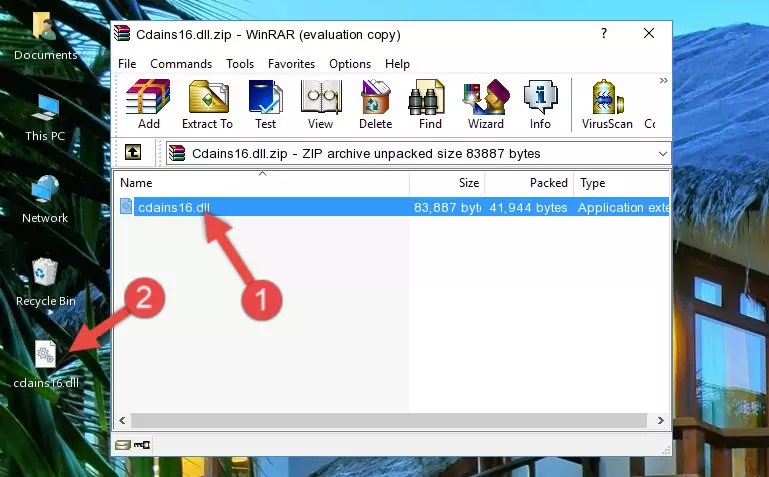Run Test on the archive
Viewport: 769px width, 477px height.
265,104
